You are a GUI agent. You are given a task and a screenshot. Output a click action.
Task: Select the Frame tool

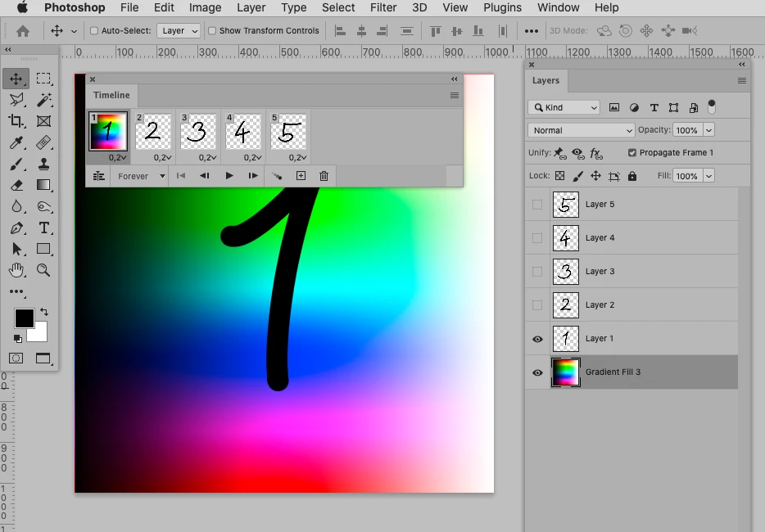pos(43,121)
